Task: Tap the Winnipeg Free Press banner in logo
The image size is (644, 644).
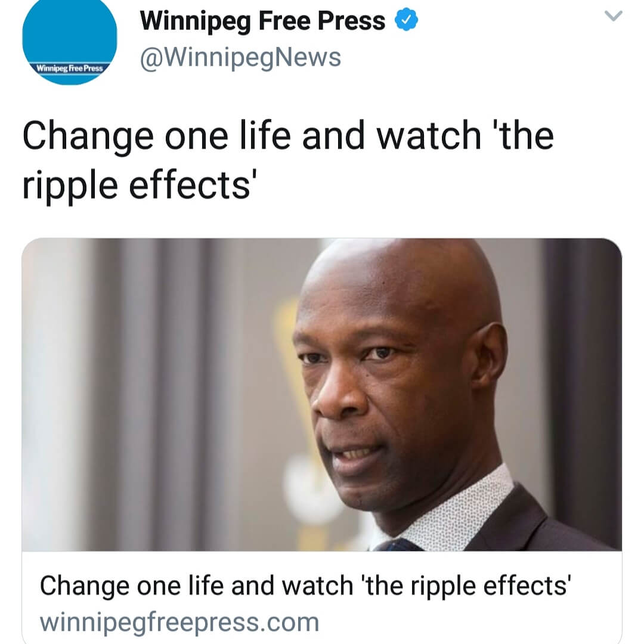Action: [x=69, y=68]
